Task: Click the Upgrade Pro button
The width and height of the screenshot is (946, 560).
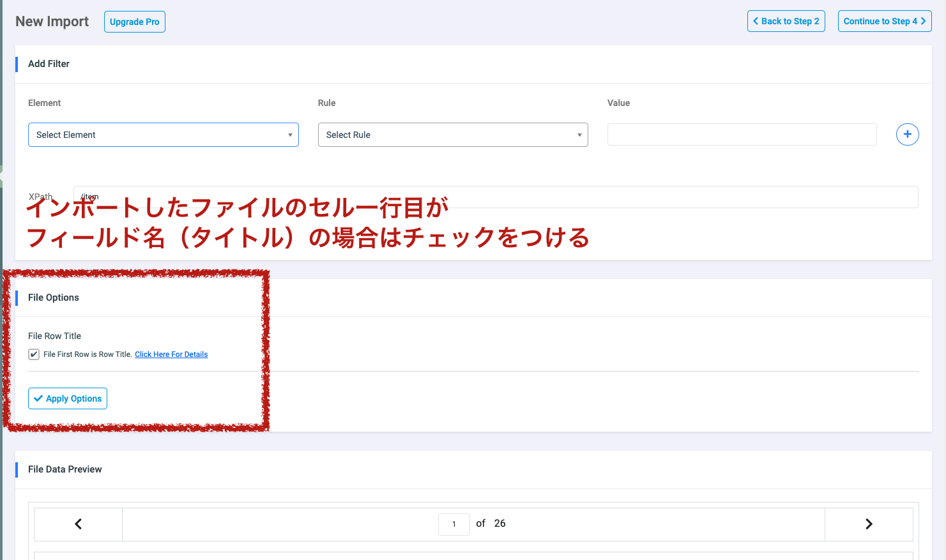Action: 134,21
